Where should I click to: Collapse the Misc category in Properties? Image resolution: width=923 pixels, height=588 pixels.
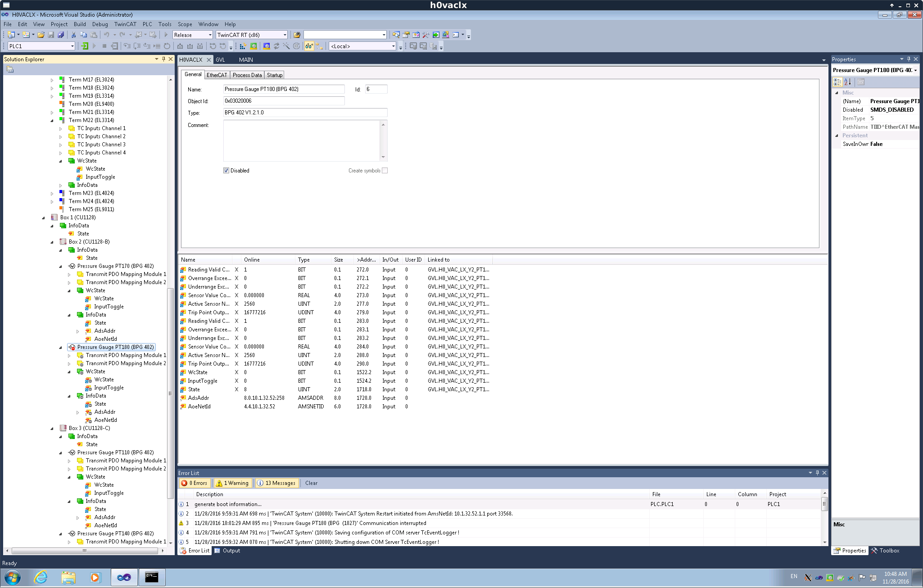[837, 93]
